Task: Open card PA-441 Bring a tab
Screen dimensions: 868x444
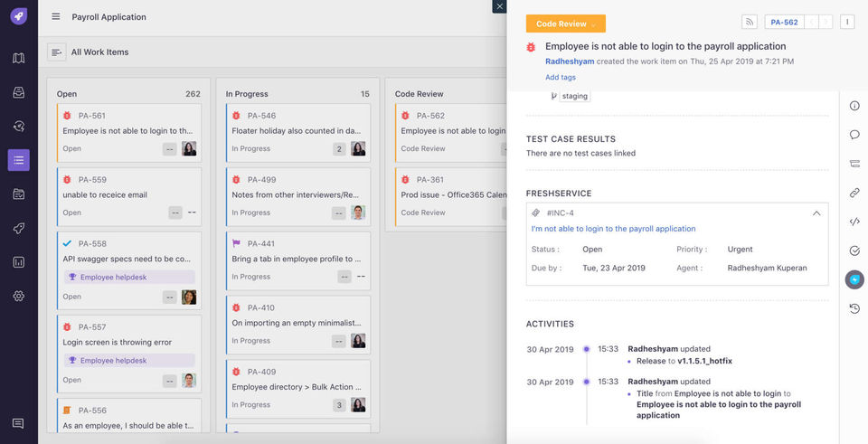Action: [298, 260]
